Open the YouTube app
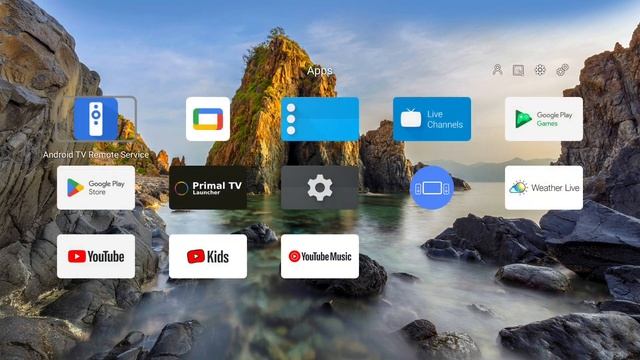This screenshot has width=640, height=360. [x=96, y=256]
